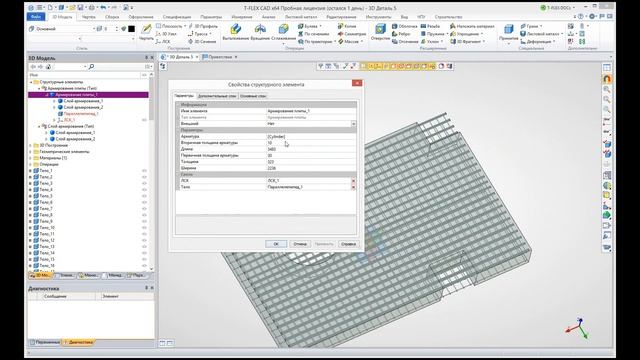640x360 pixels.
Task: Click the Копия copy tool
Action: 347,26
